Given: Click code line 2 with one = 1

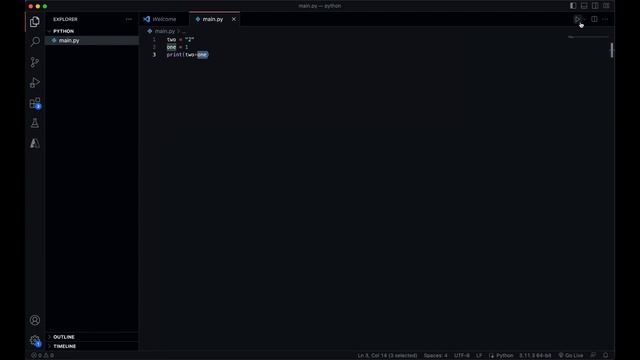Looking at the screenshot, I should click(x=177, y=47).
